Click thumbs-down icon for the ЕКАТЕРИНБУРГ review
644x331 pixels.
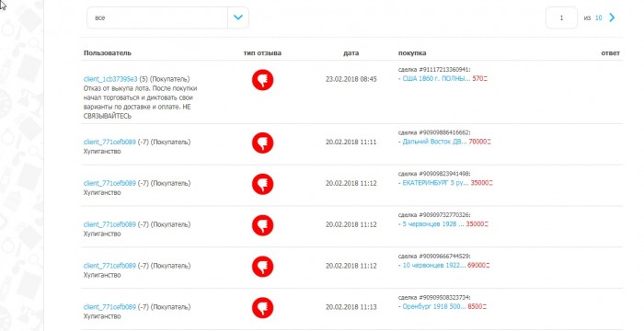click(262, 184)
